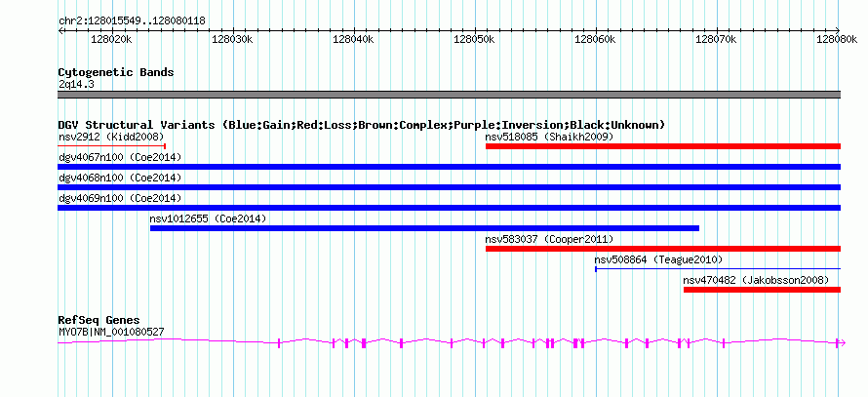Click the gray 2q14.3 cytogenetic band bar
This screenshot has height=397, width=868.
(450, 94)
